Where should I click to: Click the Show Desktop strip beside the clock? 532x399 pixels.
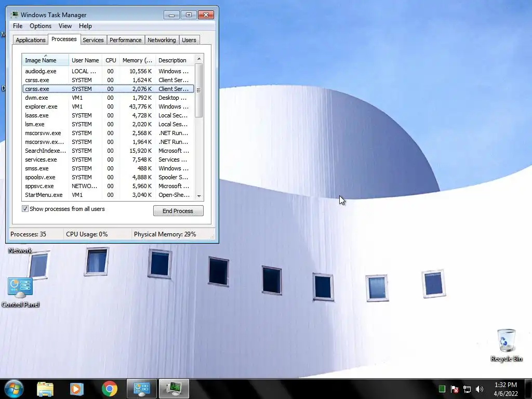[x=528, y=389]
